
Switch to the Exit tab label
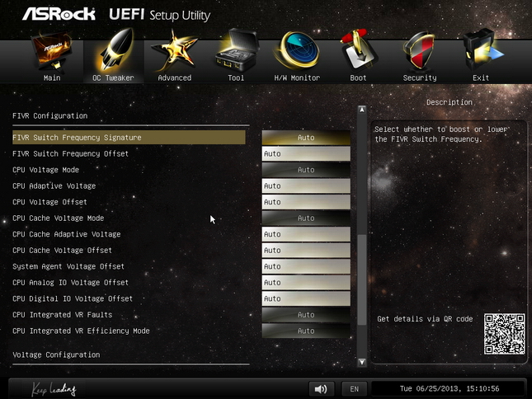click(x=481, y=78)
